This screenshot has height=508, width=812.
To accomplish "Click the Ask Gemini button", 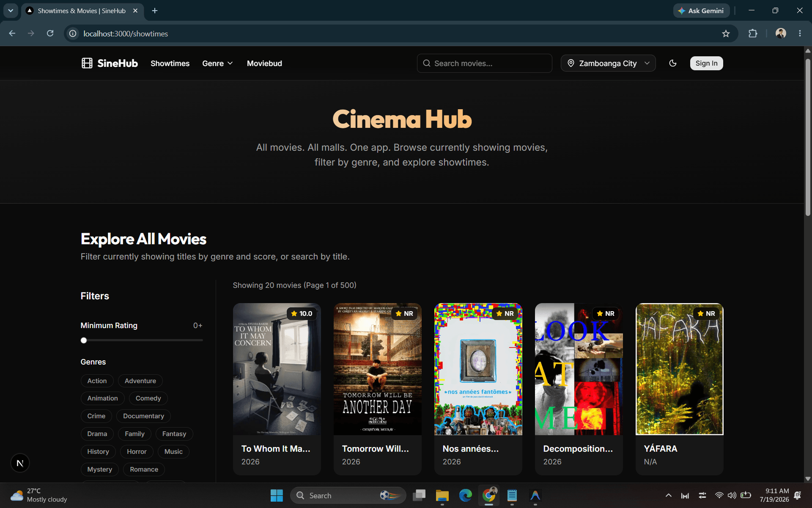I will click(701, 11).
